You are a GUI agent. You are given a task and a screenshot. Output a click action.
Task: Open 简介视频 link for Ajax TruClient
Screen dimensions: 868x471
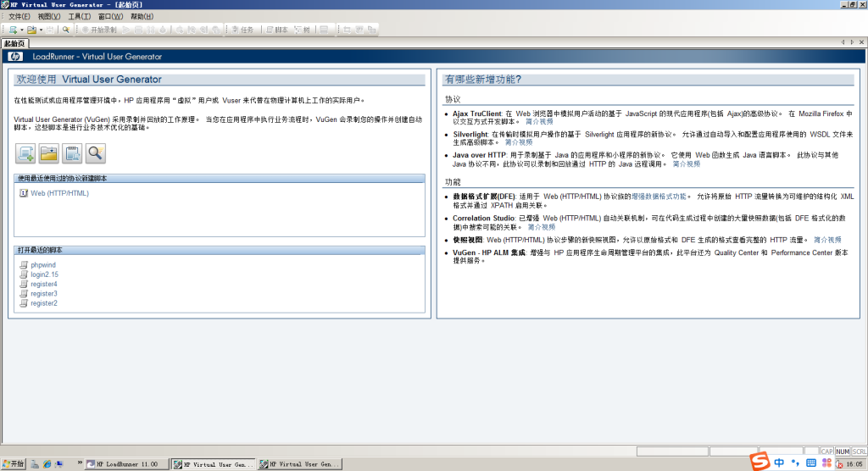point(539,122)
